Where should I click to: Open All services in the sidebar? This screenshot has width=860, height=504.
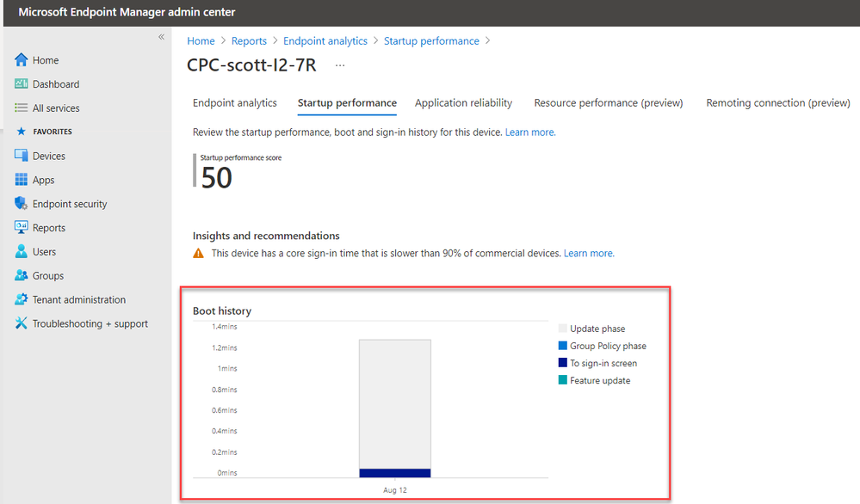tap(56, 108)
